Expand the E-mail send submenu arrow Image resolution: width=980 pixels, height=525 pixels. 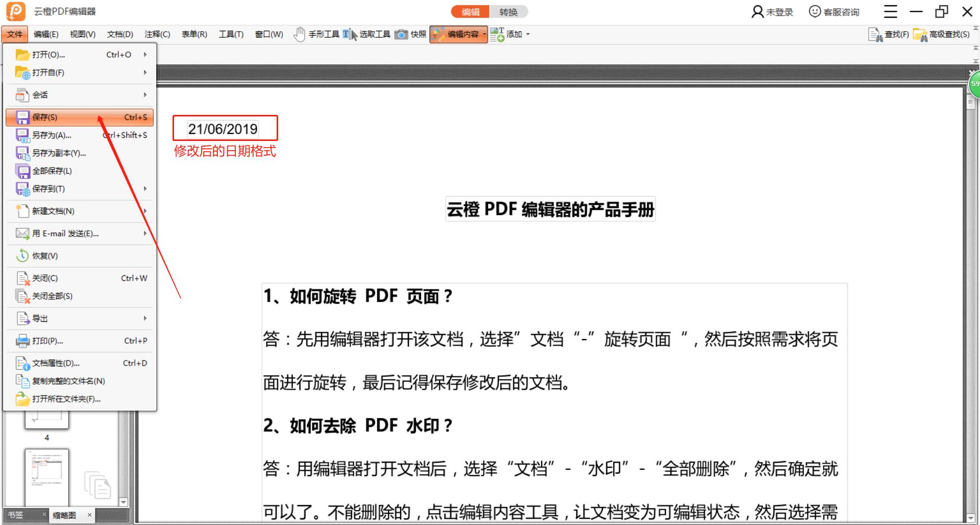(145, 233)
